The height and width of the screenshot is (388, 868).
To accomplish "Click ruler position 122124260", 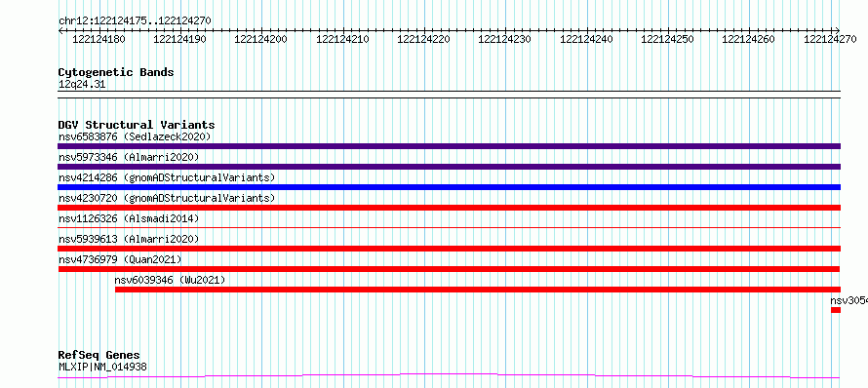I will pos(748,39).
